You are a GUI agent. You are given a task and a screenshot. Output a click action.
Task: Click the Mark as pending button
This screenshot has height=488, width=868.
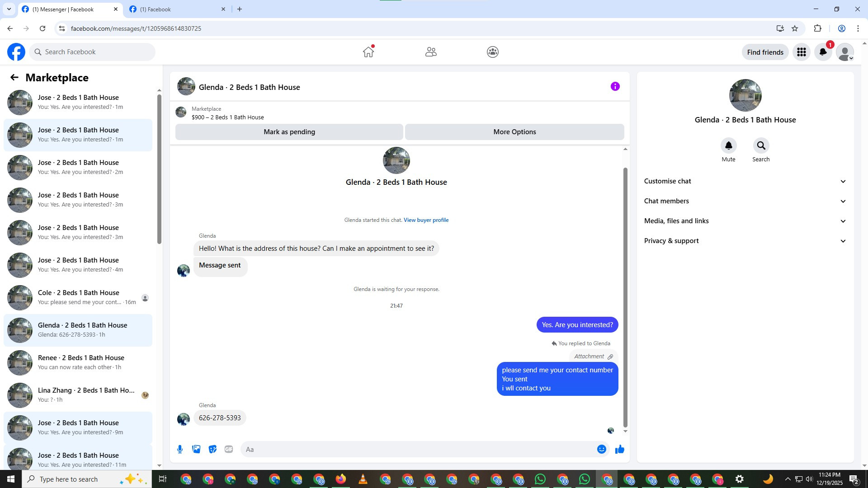pos(289,132)
